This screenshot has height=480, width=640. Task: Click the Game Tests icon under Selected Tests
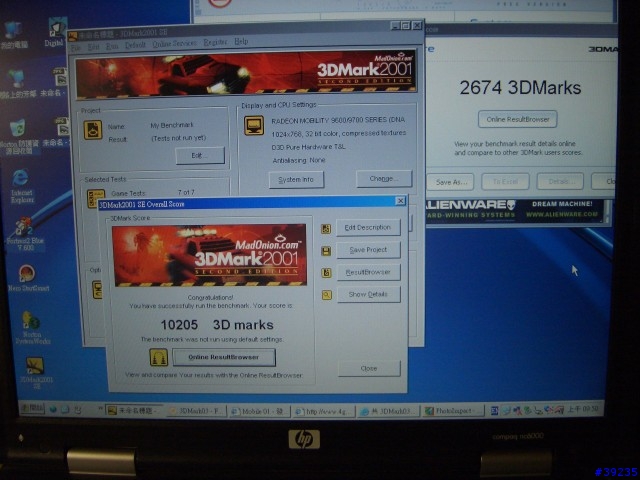tap(96, 197)
